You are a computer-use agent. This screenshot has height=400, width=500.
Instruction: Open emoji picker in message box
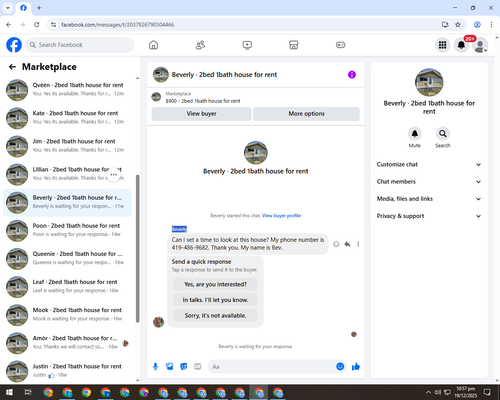pyautogui.click(x=340, y=367)
